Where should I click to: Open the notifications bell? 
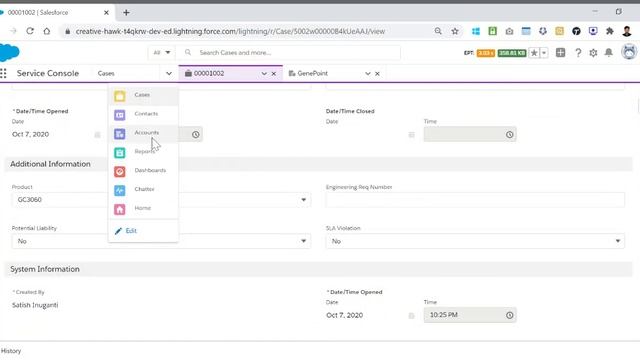click(609, 53)
